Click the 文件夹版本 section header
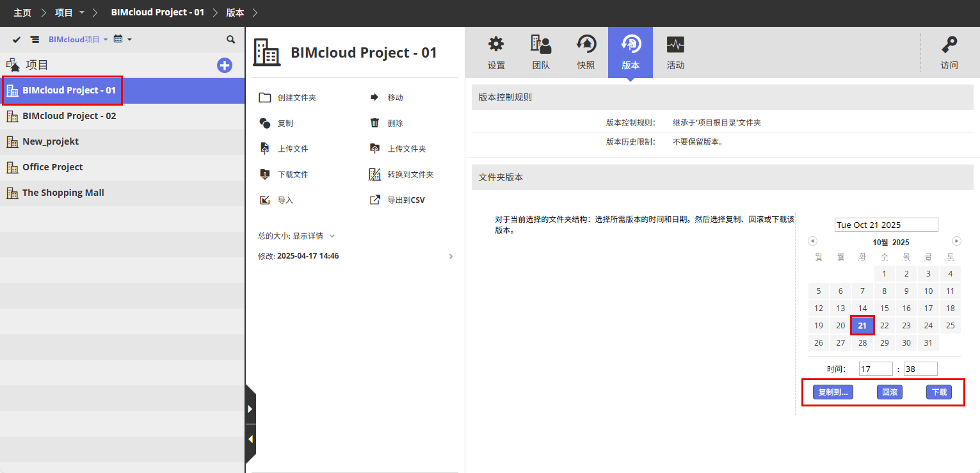Screen dimensions: 980x473 (x=723, y=177)
